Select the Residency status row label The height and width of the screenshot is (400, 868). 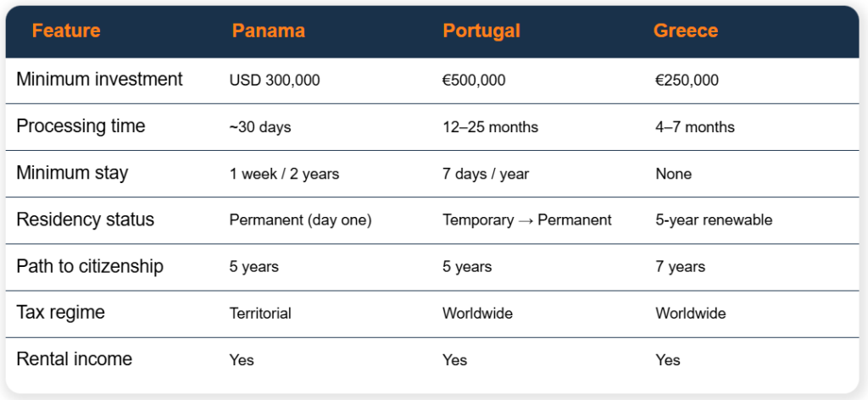[86, 220]
